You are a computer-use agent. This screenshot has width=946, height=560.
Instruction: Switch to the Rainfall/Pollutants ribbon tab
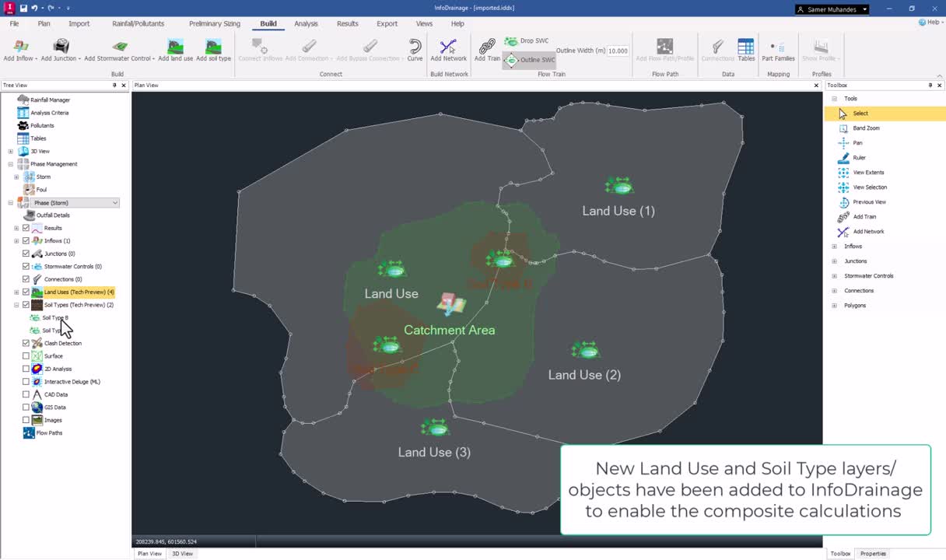point(138,23)
